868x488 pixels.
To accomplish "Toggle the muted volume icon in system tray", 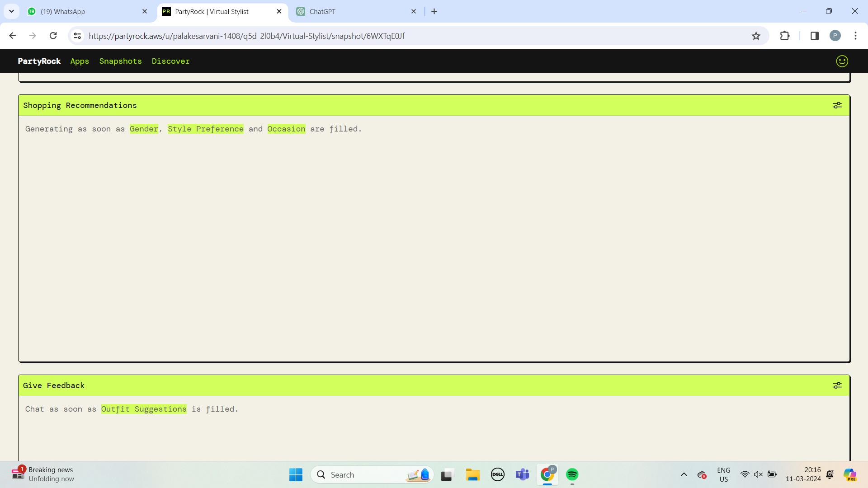I will [x=758, y=474].
